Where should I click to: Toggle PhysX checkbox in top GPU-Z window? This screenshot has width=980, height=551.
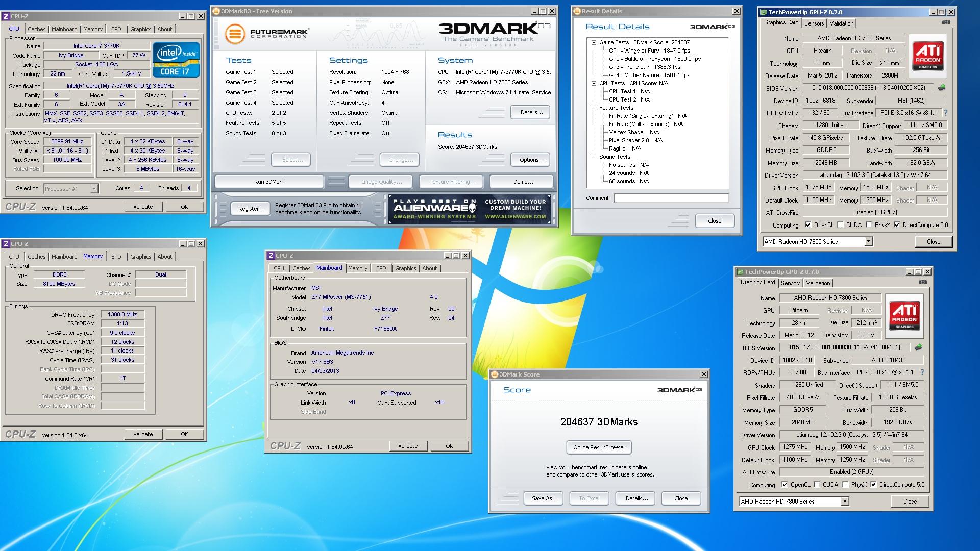[869, 225]
